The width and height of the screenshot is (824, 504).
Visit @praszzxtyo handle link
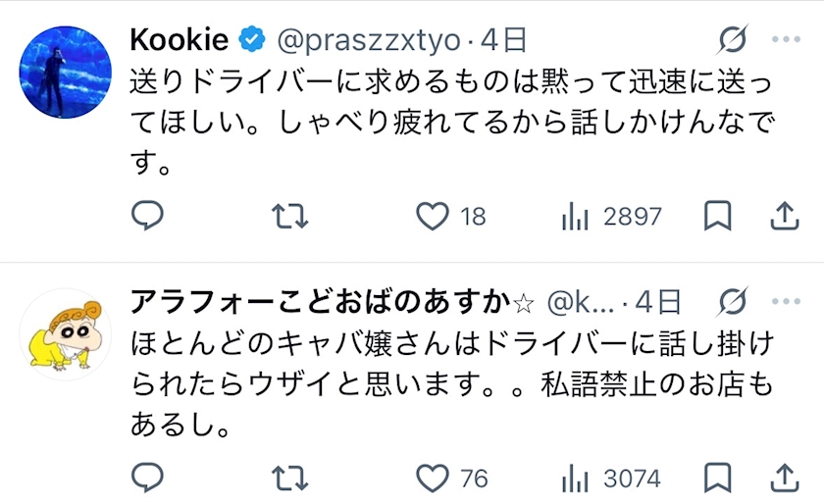tap(368, 40)
